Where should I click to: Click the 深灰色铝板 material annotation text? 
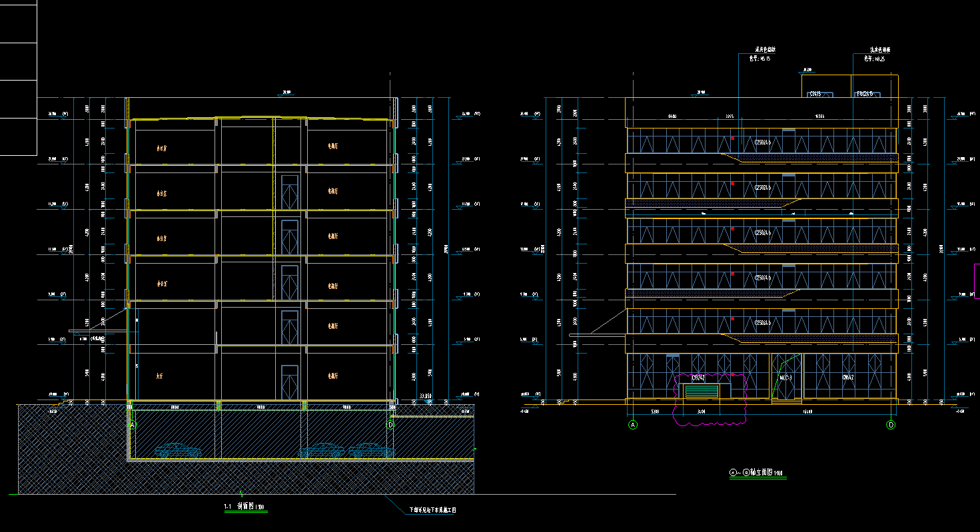tap(764, 50)
